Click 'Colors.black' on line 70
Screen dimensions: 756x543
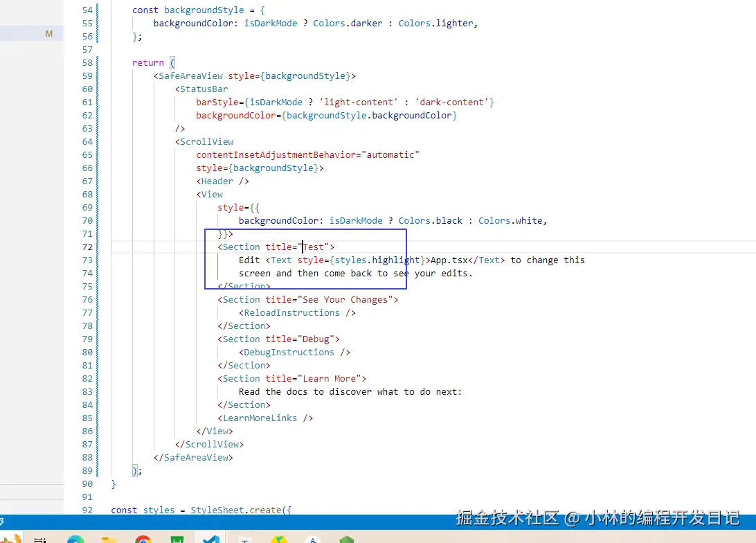click(x=431, y=220)
